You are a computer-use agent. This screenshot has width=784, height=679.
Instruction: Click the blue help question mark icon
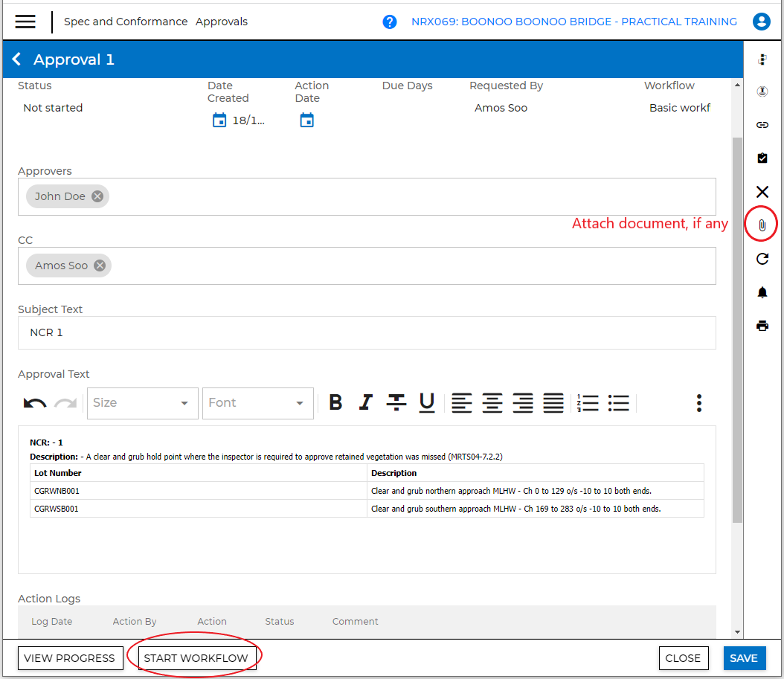pyautogui.click(x=390, y=22)
